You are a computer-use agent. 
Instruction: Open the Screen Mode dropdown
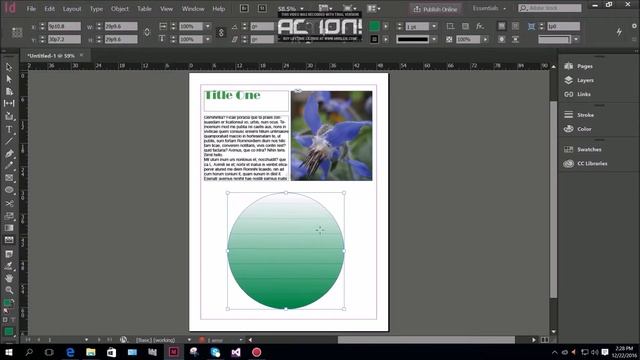(349, 8)
